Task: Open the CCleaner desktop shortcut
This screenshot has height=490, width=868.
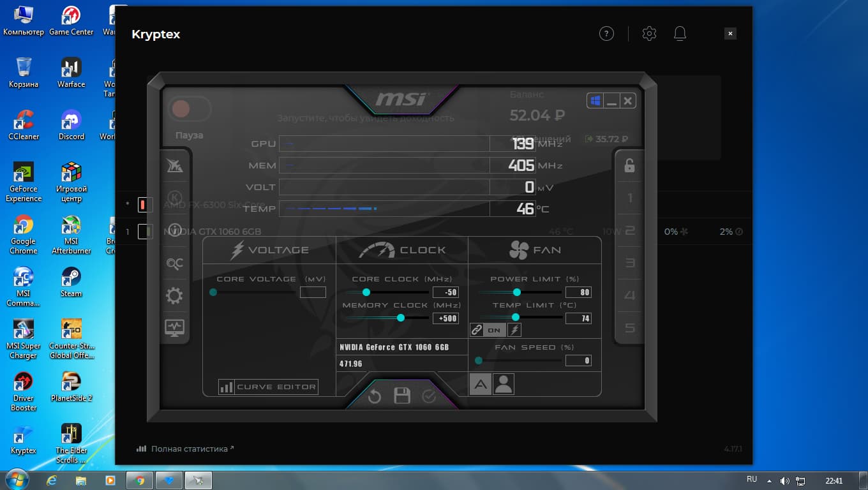Action: (x=24, y=125)
